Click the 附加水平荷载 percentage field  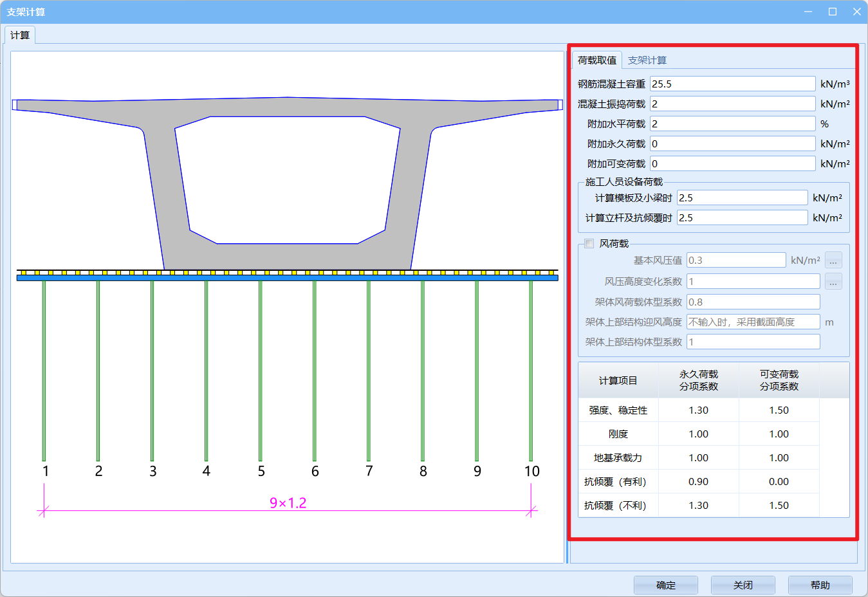pos(732,124)
